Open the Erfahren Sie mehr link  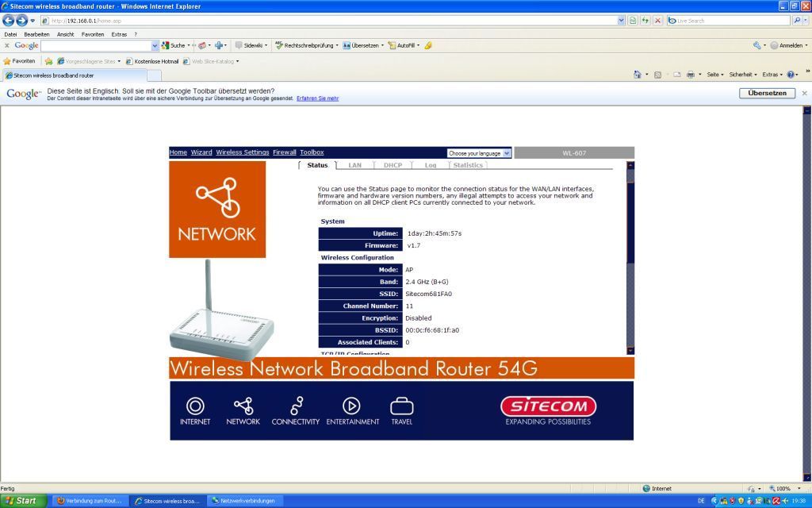click(317, 98)
